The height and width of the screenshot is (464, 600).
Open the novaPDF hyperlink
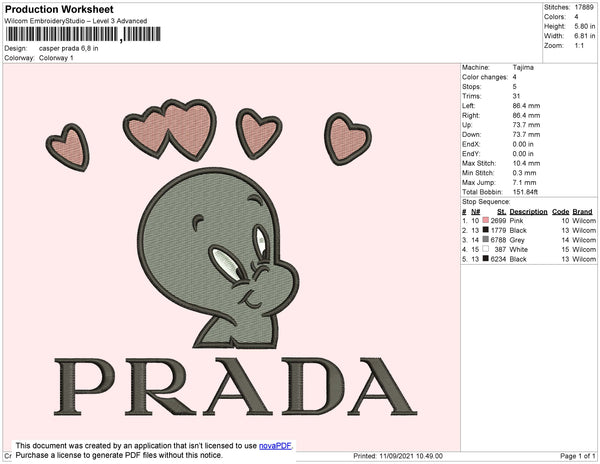[x=275, y=446]
